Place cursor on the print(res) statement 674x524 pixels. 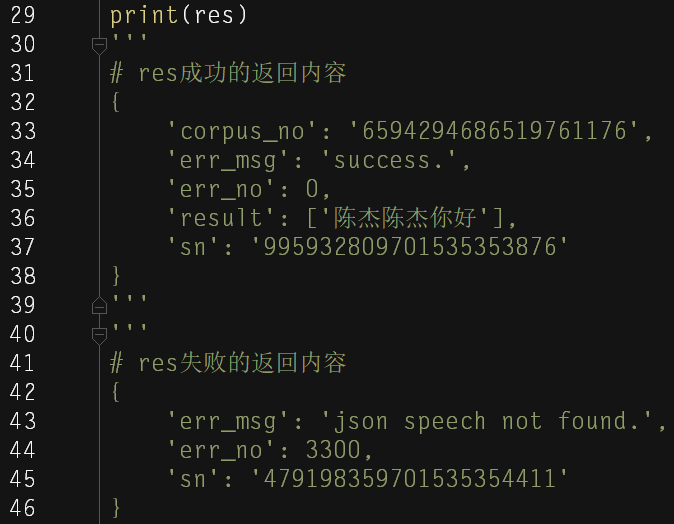point(178,16)
